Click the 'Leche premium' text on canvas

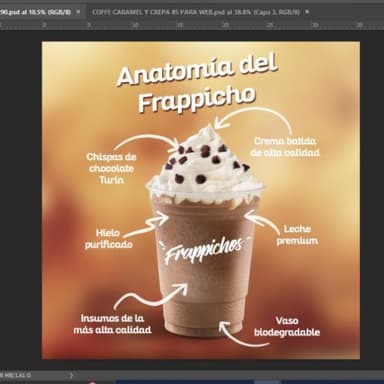tap(297, 235)
